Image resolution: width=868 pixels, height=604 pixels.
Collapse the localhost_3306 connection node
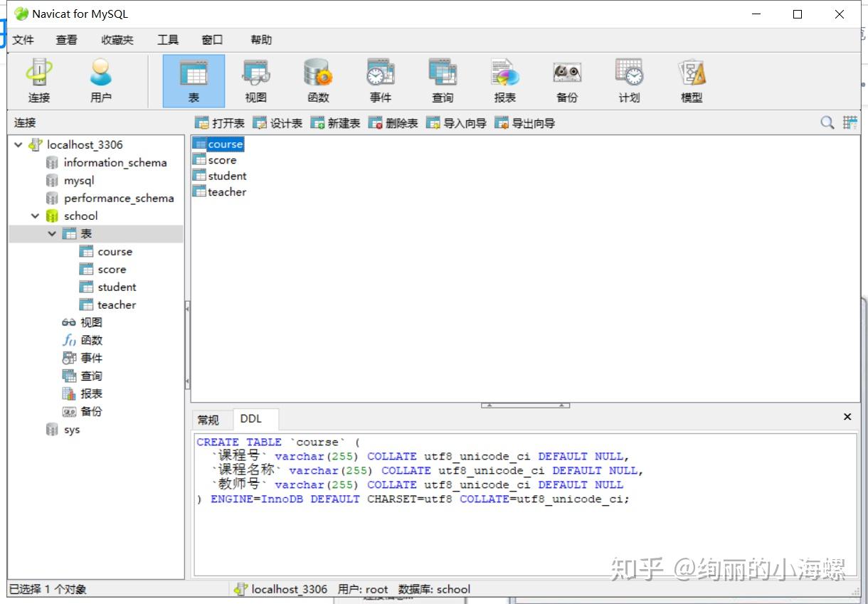coord(18,144)
